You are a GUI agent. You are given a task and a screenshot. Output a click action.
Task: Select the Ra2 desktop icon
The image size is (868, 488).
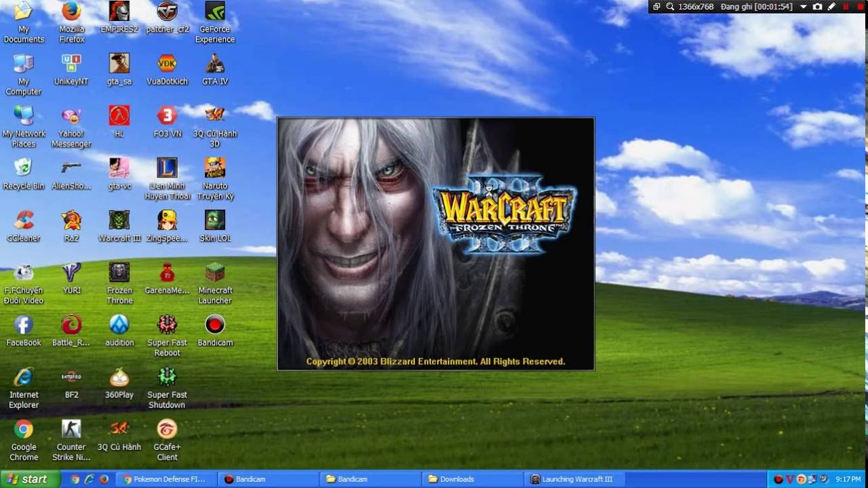point(71,226)
